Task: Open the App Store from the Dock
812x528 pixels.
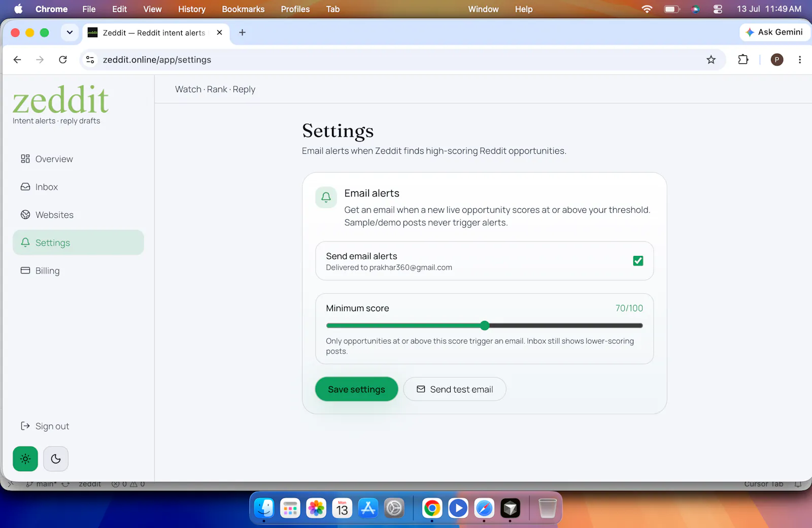Action: tap(368, 508)
